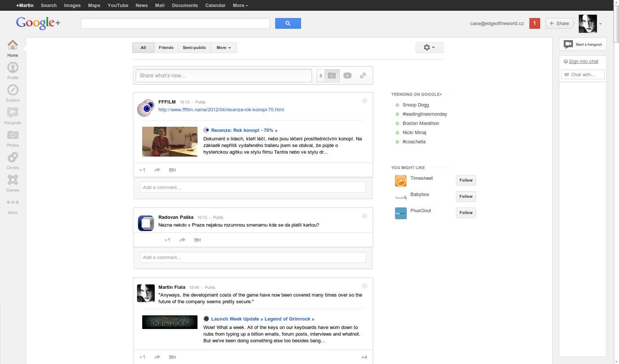Show the +4 count on Martin Fiala post
Screen dimensions: 619x364
tap(364, 357)
